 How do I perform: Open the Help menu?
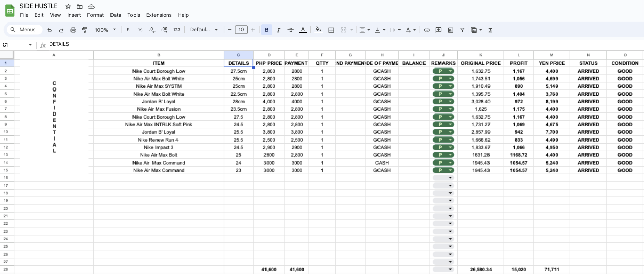click(x=183, y=15)
